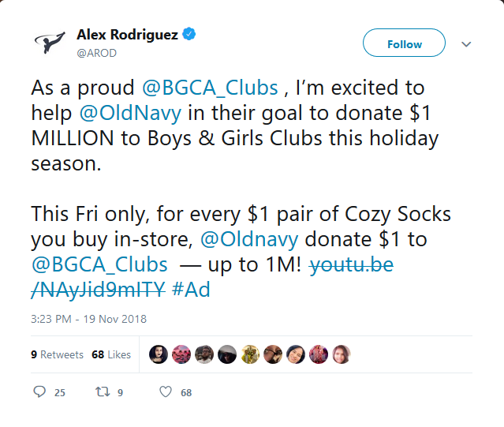Viewport: 504px width, 427px height.
Task: Click the blue verified badge
Action: [x=190, y=34]
